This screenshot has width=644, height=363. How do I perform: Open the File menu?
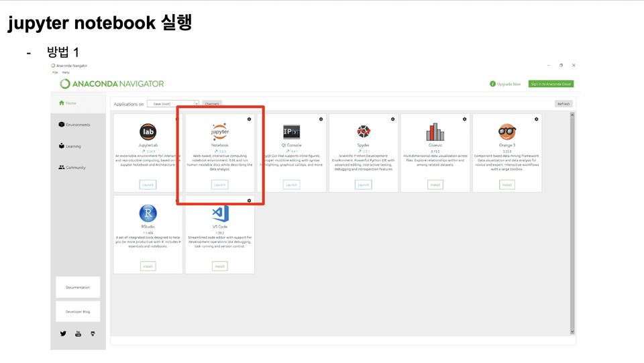[x=55, y=72]
